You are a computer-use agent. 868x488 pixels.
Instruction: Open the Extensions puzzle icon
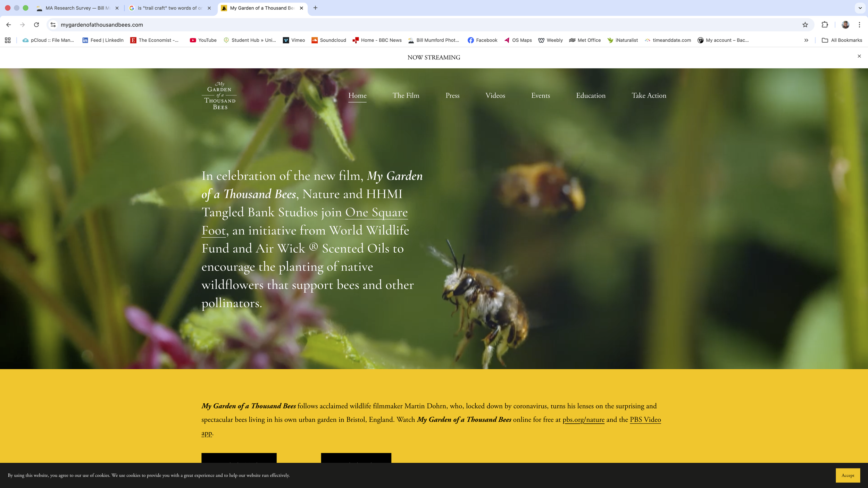[825, 25]
